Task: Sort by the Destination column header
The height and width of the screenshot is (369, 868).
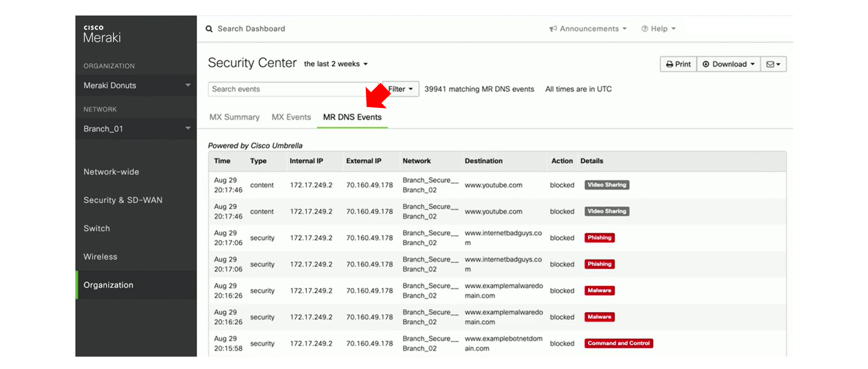Action: 483,161
